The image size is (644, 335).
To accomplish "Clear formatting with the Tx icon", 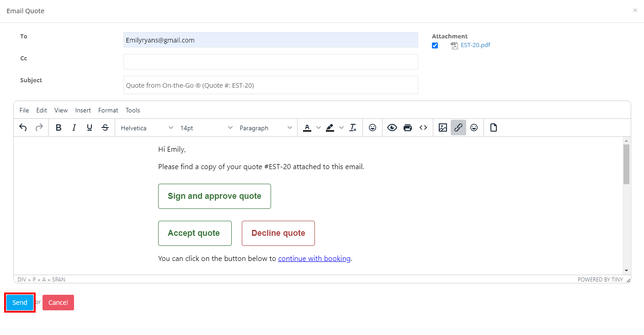I will click(353, 128).
